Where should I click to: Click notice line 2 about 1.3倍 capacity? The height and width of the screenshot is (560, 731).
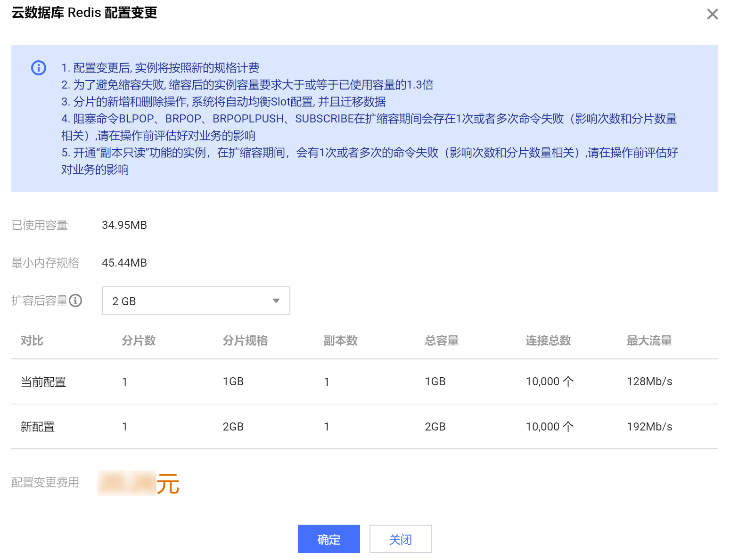(x=247, y=85)
